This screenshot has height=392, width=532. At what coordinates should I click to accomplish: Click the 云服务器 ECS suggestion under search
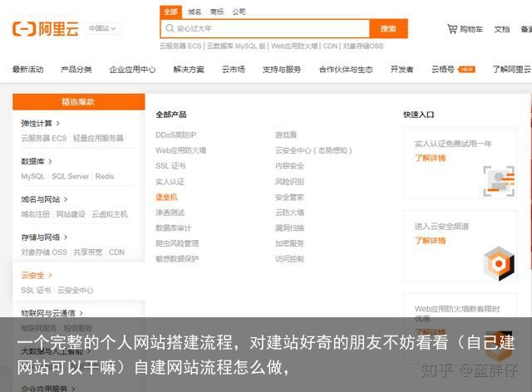point(180,47)
